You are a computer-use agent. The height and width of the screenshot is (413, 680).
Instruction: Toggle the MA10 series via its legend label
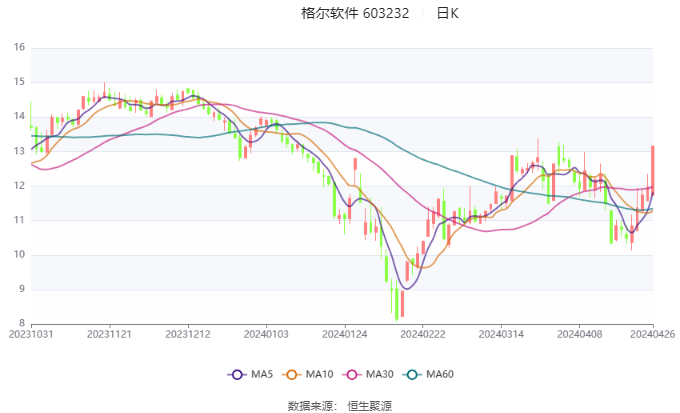(x=319, y=374)
